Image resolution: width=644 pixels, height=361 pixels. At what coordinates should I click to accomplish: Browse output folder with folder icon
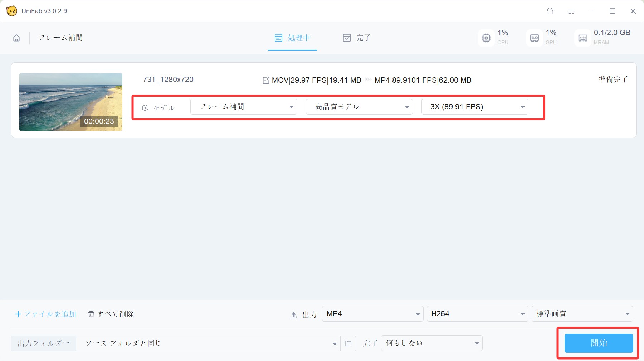(348, 343)
